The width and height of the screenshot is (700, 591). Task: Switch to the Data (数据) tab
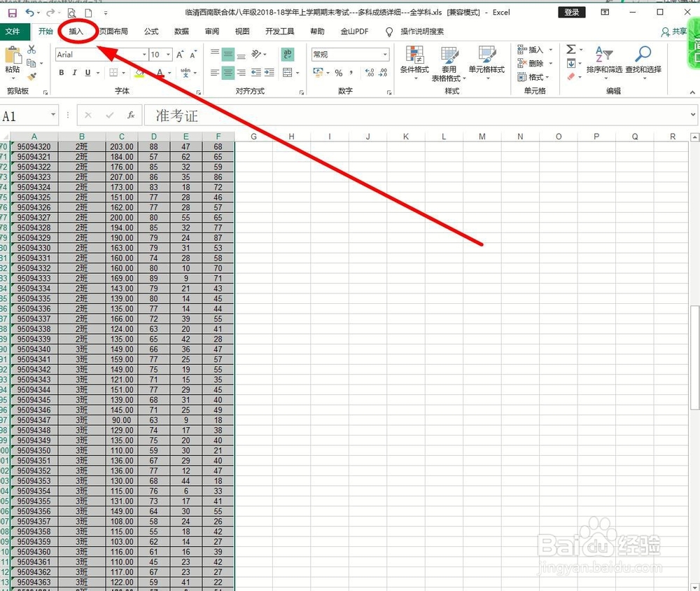[182, 32]
